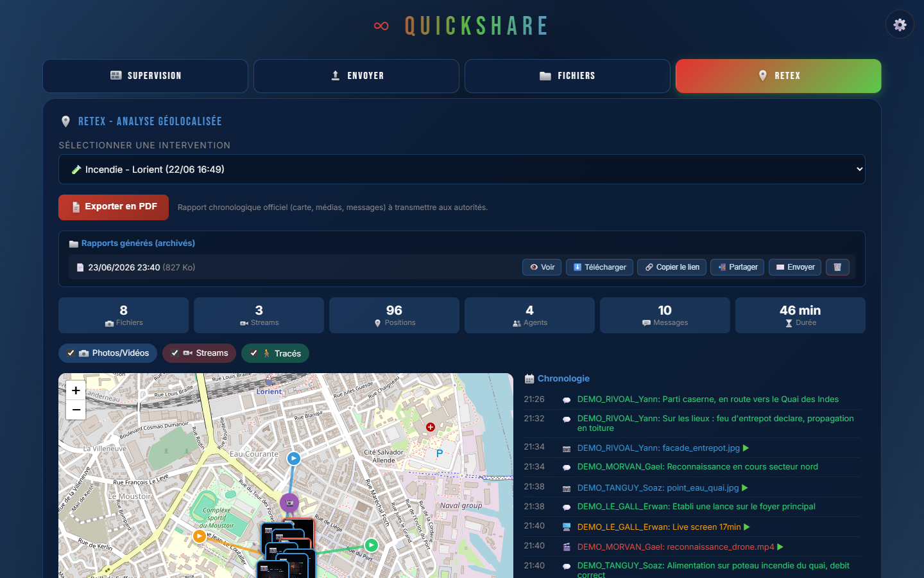Disable the Tracés filter checkbox
924x578 pixels.
(x=253, y=353)
